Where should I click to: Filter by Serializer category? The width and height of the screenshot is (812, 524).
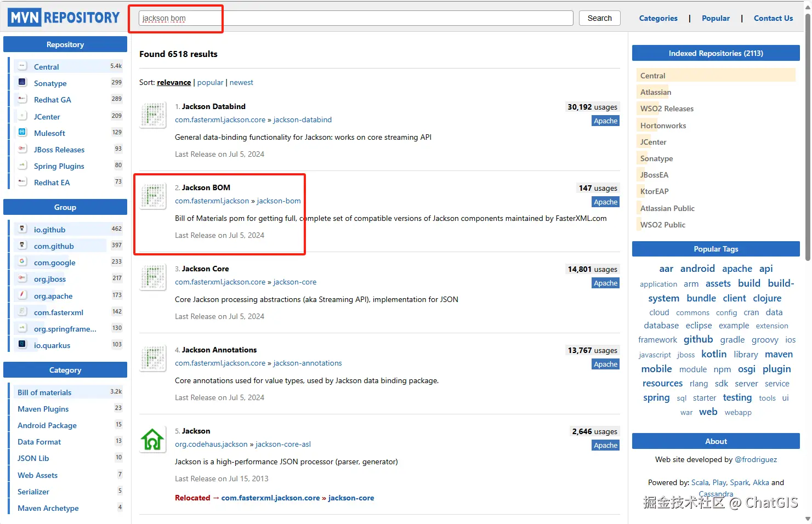[33, 492]
